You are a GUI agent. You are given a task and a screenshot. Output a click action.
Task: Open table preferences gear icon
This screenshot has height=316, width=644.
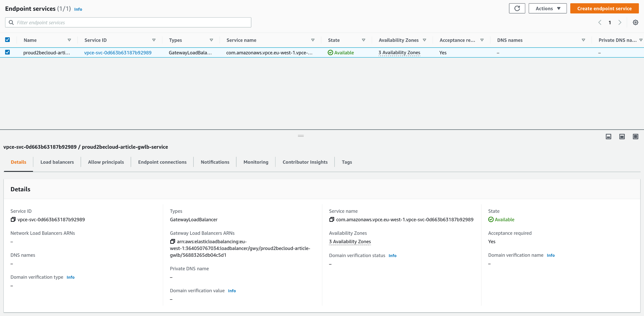(635, 22)
